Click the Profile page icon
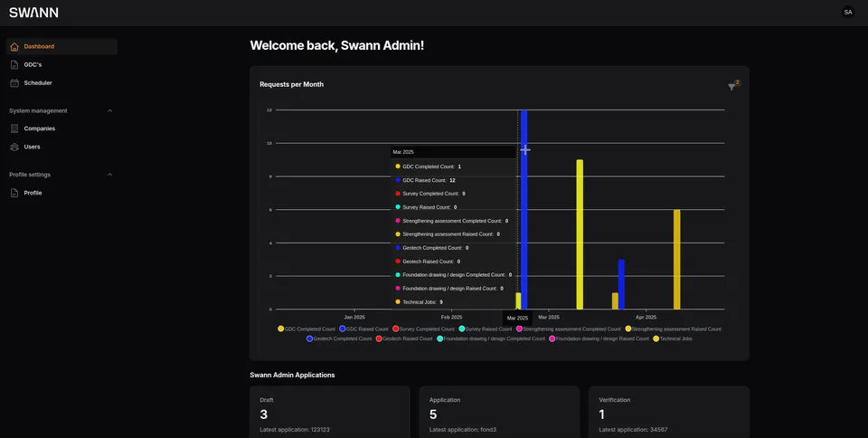This screenshot has width=868, height=438. [x=14, y=193]
